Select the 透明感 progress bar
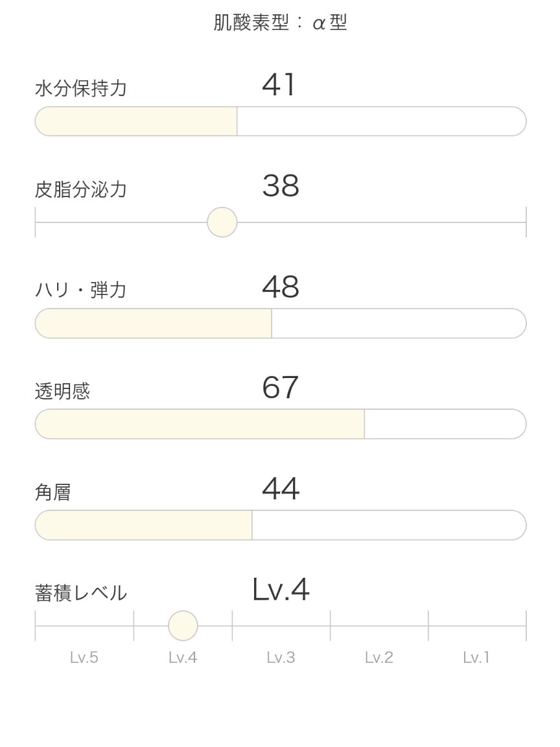Screen dimensions: 560x747 279,424
